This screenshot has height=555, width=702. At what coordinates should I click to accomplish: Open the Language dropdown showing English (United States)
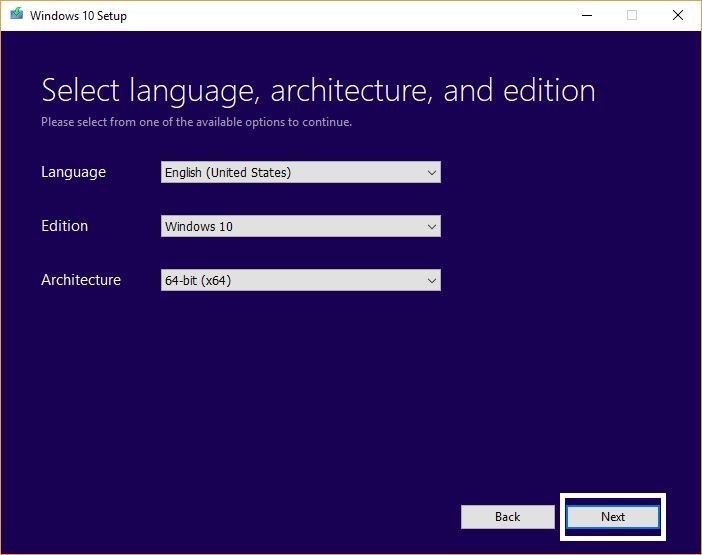[300, 172]
